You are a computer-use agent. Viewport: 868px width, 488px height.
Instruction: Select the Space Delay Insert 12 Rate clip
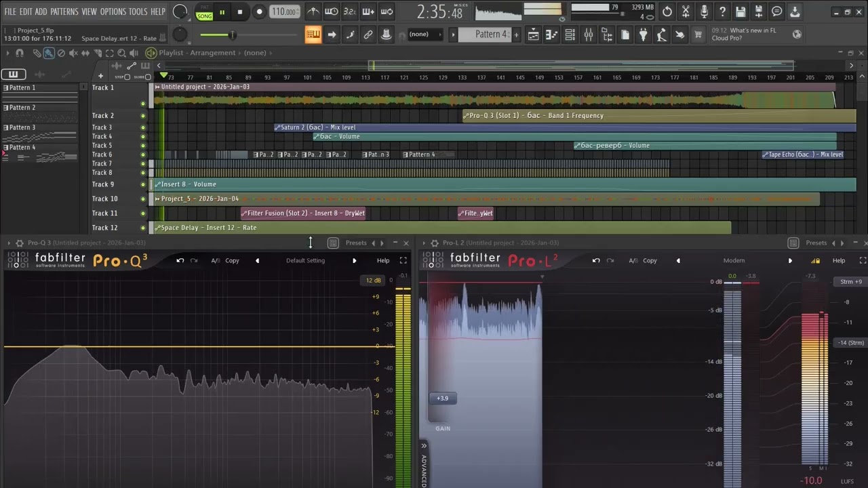coord(443,228)
